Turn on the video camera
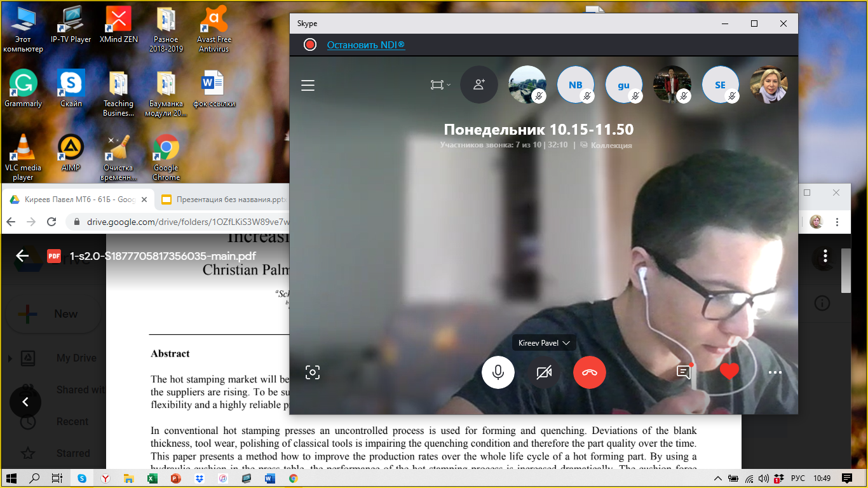This screenshot has width=868, height=488. click(x=544, y=372)
